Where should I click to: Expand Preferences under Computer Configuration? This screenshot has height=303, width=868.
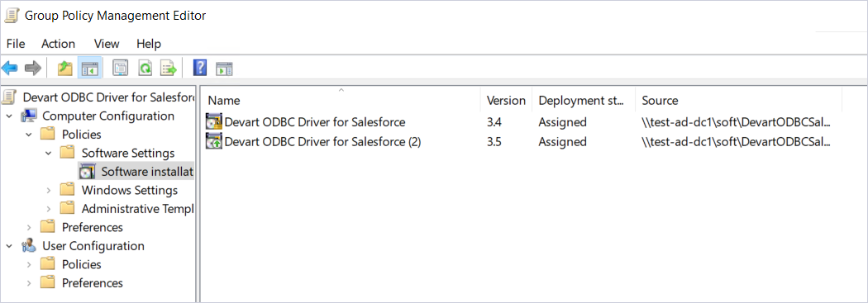point(29,227)
